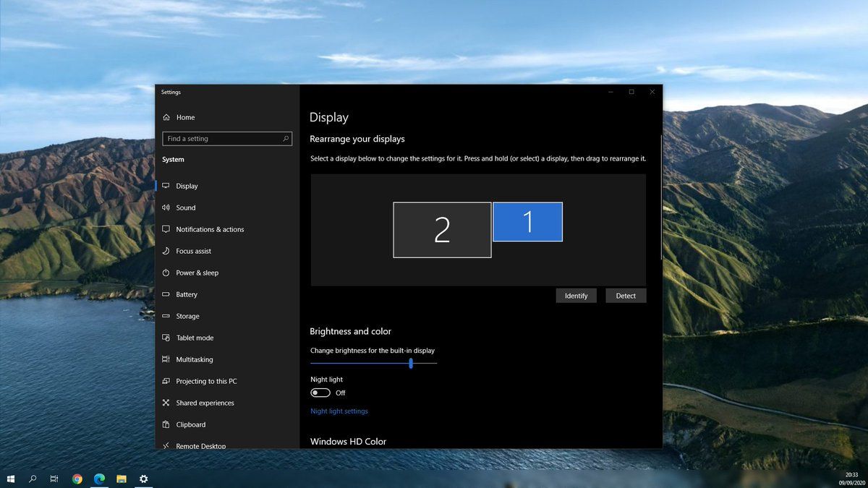Open File Explorer from the taskbar
This screenshot has height=488, width=868.
pos(122,479)
